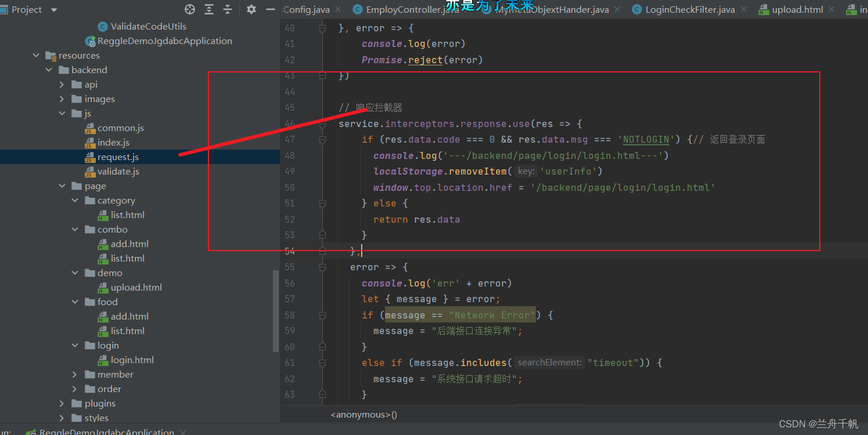Open Project panel settings gear
868x435 pixels.
click(251, 9)
